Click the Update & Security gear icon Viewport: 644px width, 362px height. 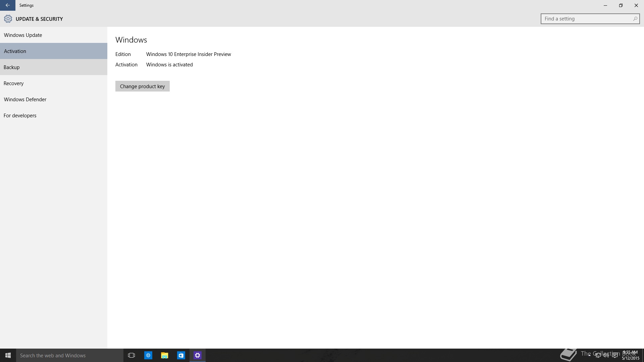(x=8, y=19)
